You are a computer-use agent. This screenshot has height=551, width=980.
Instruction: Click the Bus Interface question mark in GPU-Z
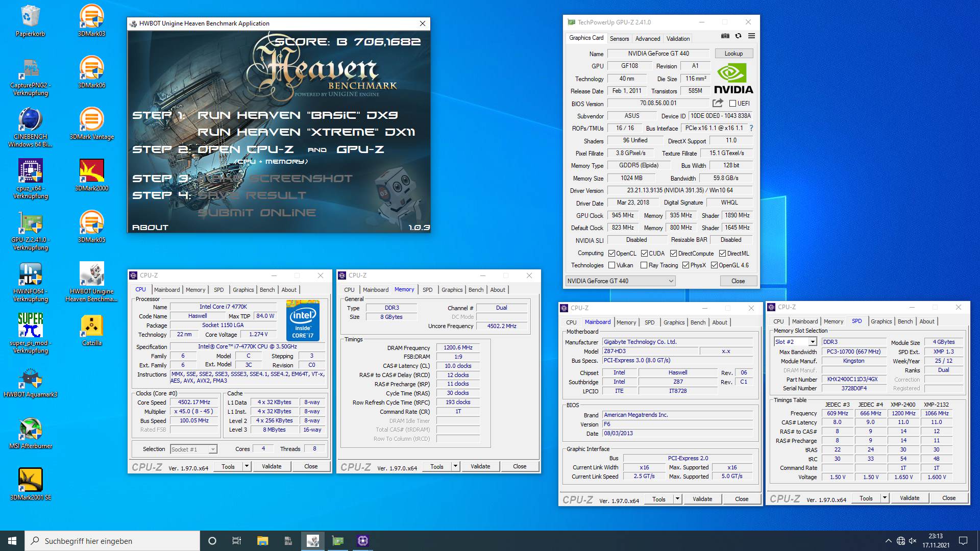click(x=751, y=128)
